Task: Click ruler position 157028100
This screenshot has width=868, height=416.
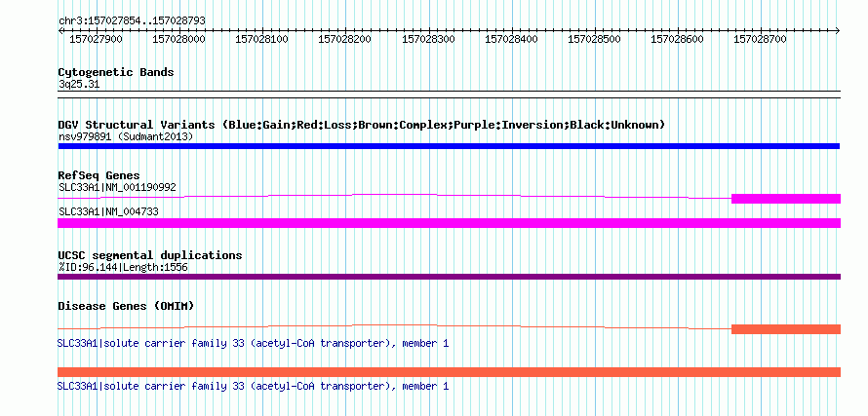Action: pos(261,39)
